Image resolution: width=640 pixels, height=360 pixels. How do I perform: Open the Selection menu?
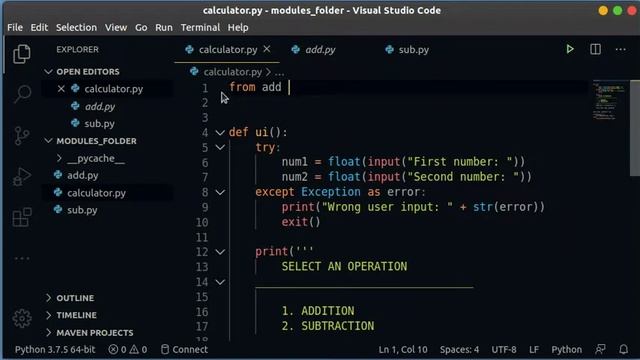point(76,27)
